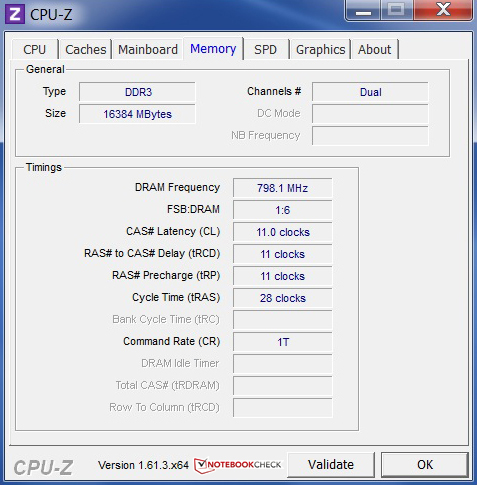Click the DRAM Frequency value field
This screenshot has height=485, width=477.
click(283, 188)
